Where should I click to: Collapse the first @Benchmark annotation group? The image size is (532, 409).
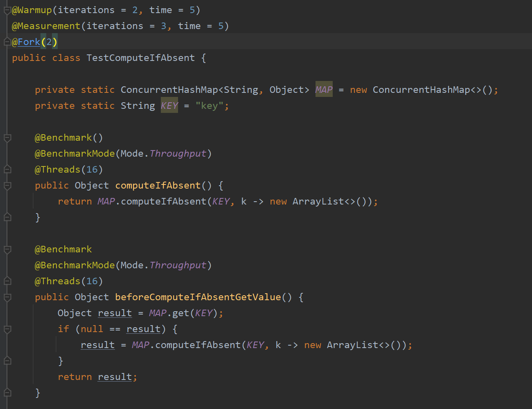click(x=7, y=138)
